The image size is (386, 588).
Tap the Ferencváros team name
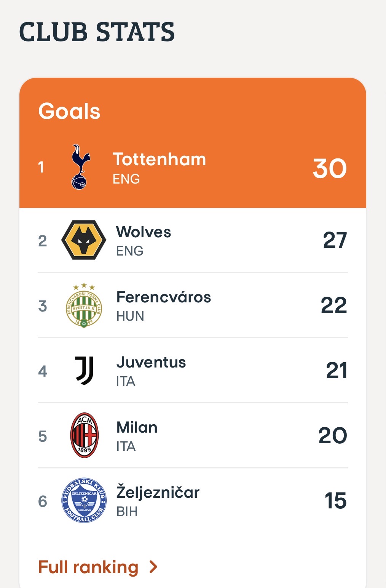[164, 297]
